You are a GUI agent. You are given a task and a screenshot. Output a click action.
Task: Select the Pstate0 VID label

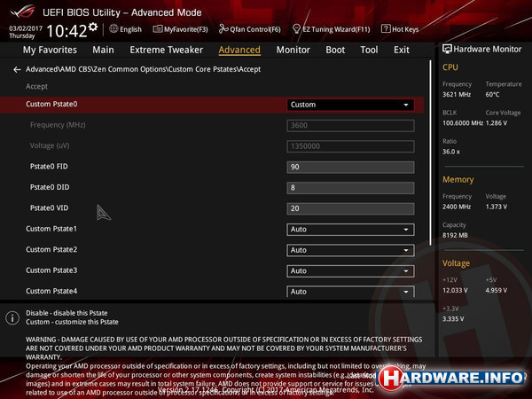click(49, 208)
